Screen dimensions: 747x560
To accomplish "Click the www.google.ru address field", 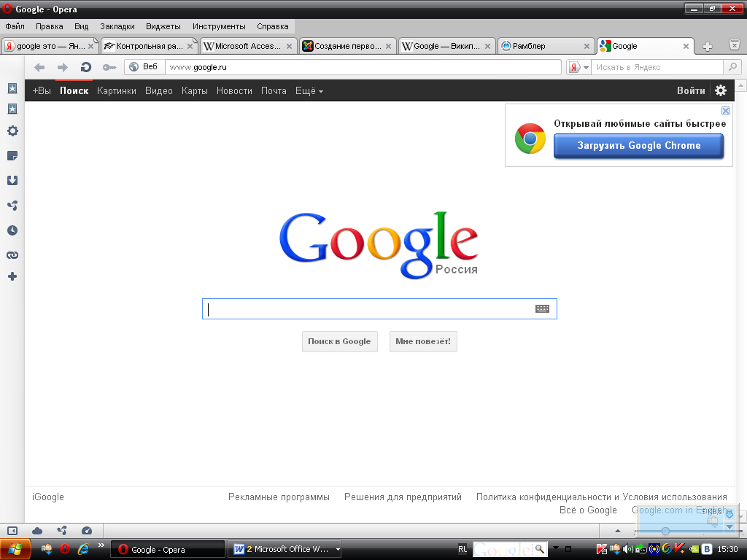I will pyautogui.click(x=363, y=67).
